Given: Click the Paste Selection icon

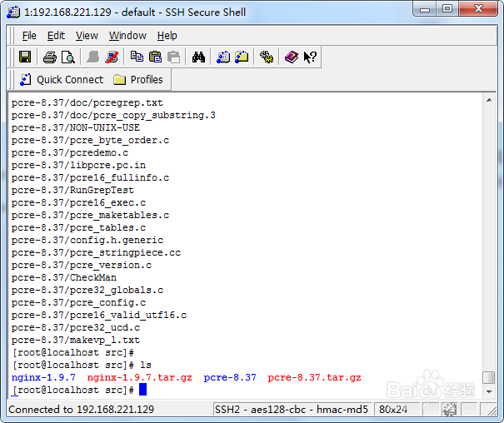Looking at the screenshot, I should 173,57.
